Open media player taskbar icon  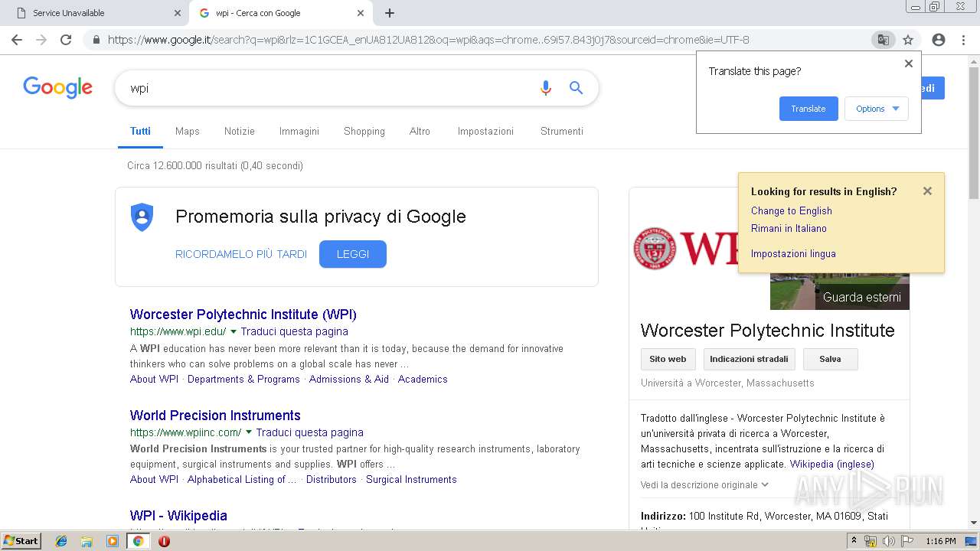[x=113, y=541]
